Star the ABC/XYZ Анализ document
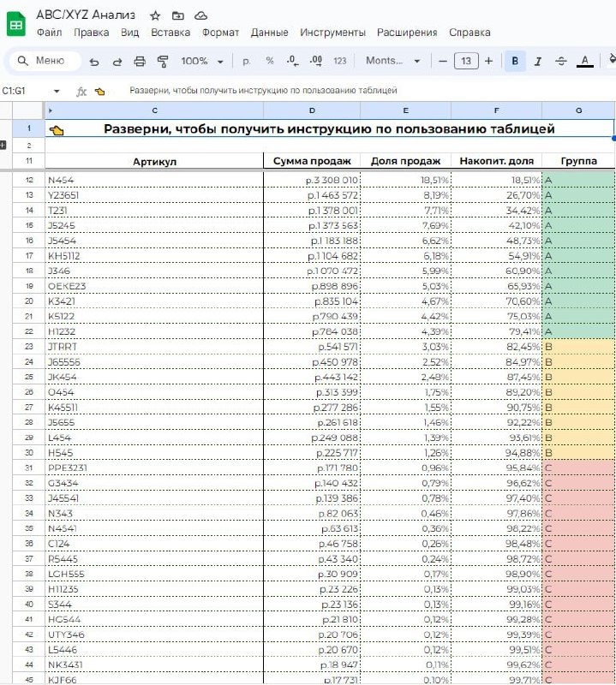The image size is (616, 685). pyautogui.click(x=155, y=15)
